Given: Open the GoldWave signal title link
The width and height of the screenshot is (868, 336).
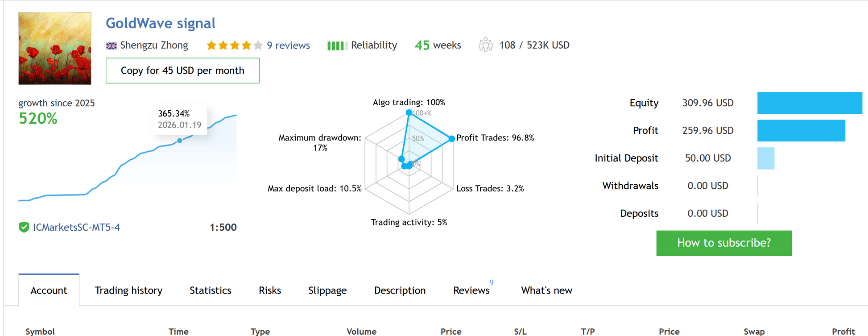Looking at the screenshot, I should click(x=160, y=23).
